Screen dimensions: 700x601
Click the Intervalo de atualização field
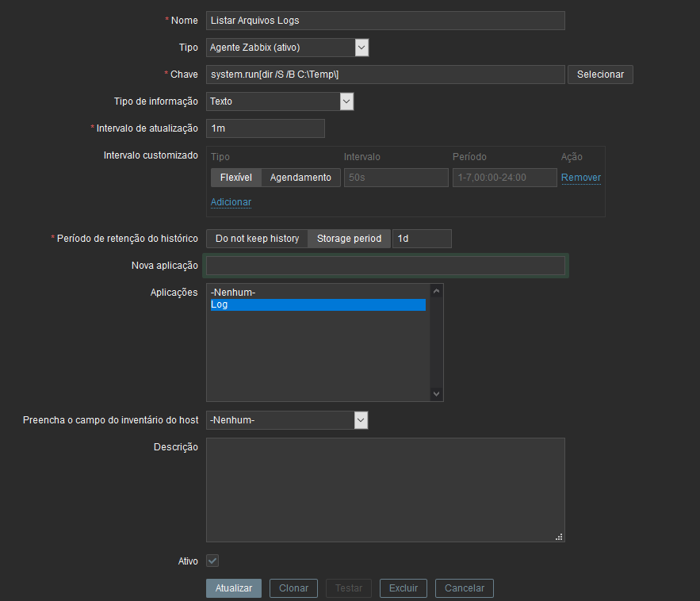click(266, 128)
